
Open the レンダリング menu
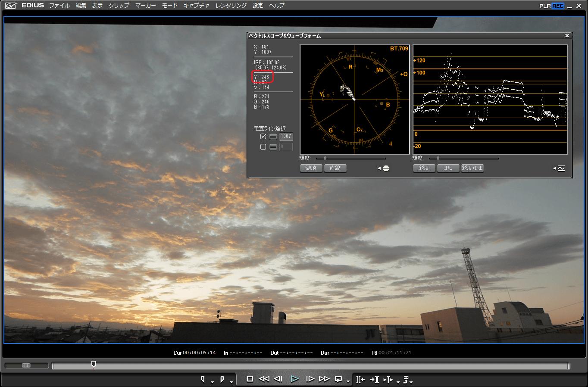coord(231,6)
